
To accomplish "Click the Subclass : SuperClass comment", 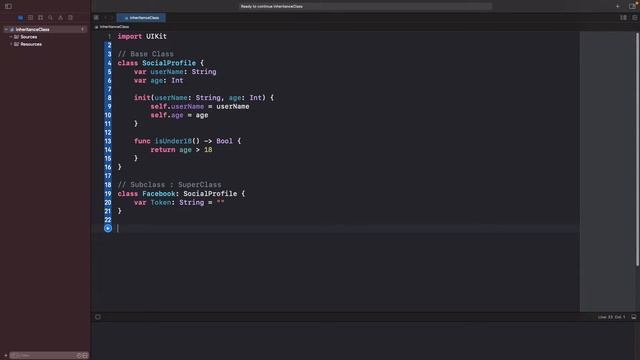I will click(169, 184).
